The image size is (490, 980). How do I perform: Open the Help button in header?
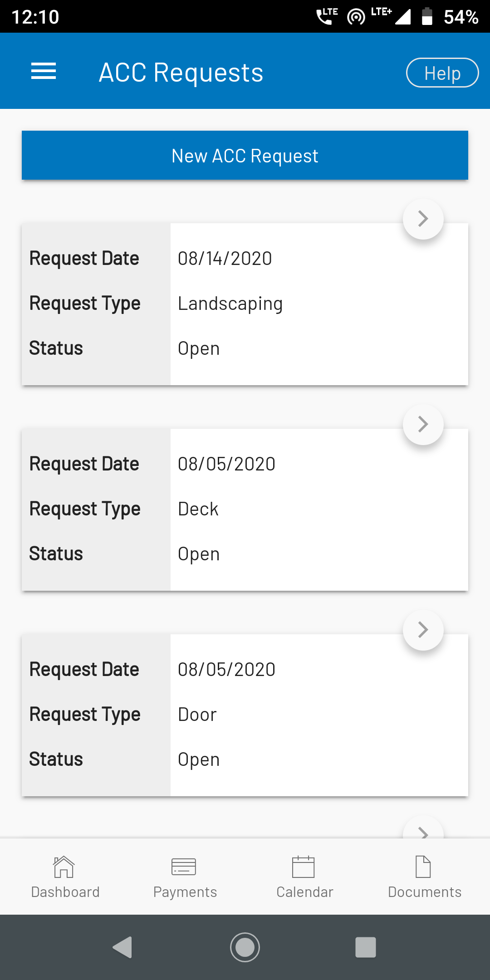click(x=442, y=73)
